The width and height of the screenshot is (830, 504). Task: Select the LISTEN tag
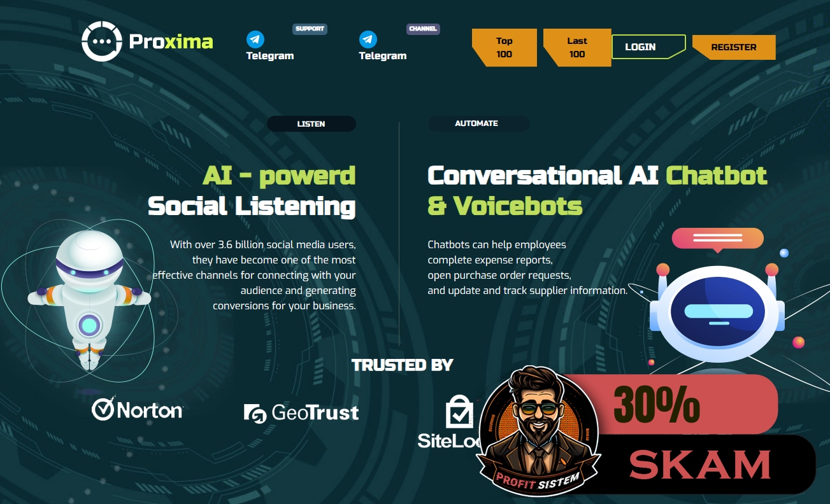point(311,124)
